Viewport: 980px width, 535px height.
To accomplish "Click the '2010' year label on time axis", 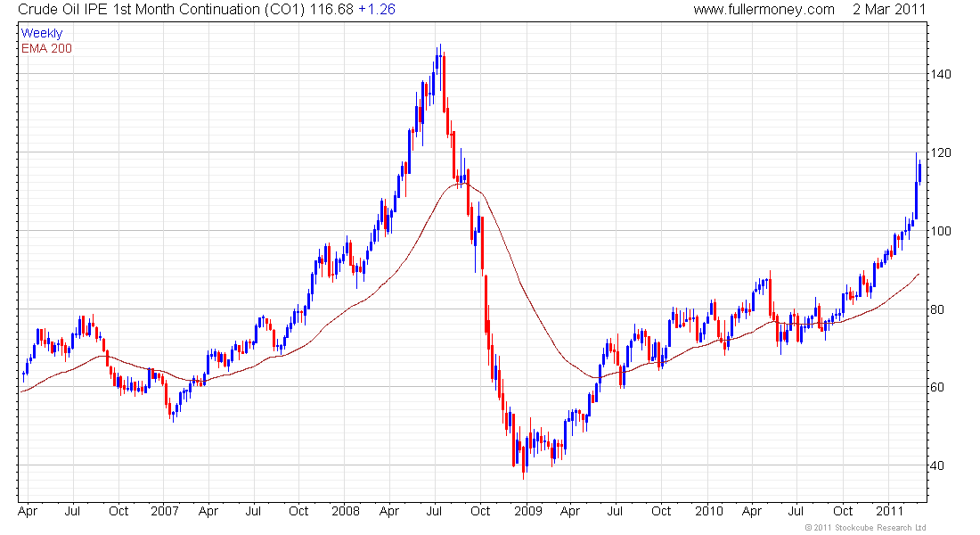I will 709,511.
